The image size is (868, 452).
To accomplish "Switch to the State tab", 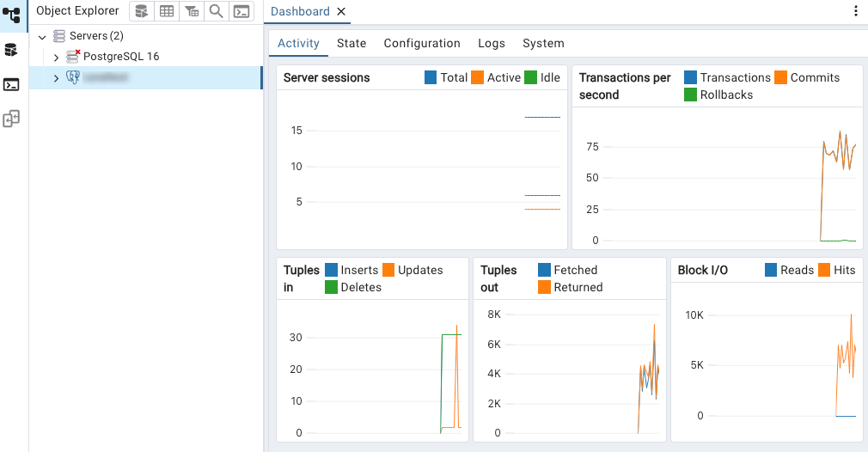I will [351, 43].
